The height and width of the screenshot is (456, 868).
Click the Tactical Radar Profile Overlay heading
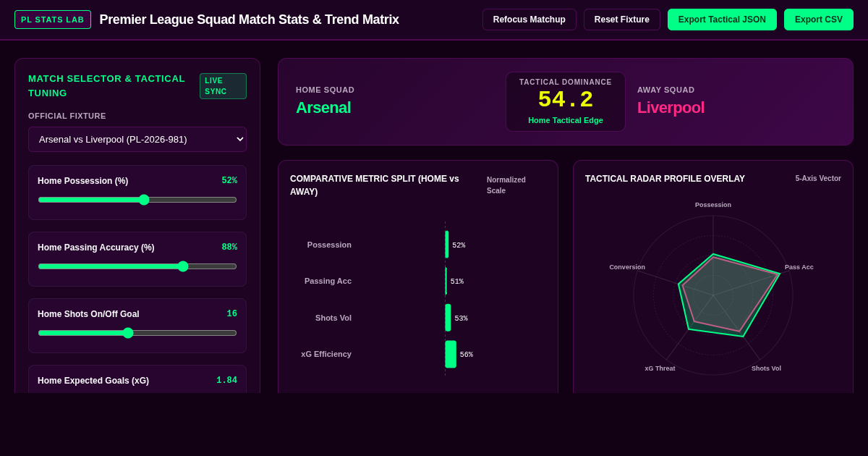665,179
